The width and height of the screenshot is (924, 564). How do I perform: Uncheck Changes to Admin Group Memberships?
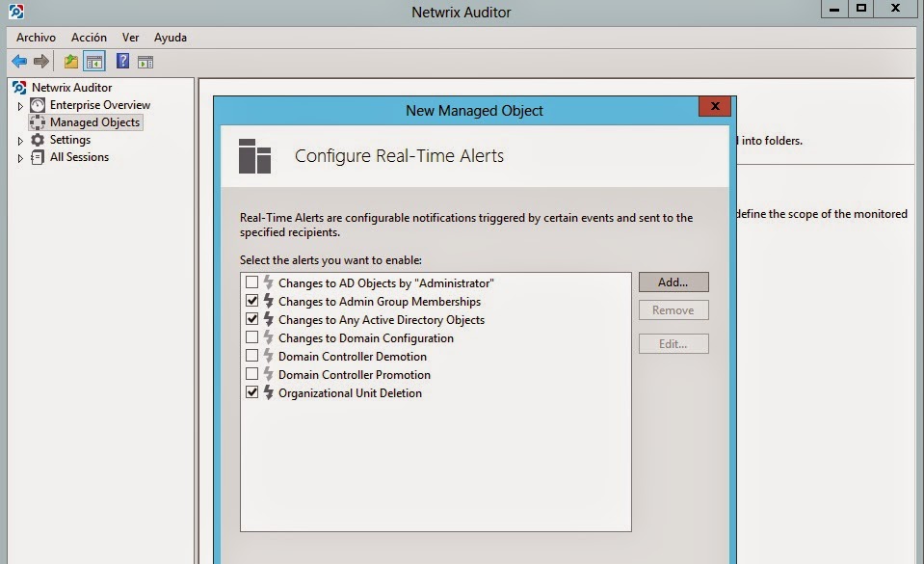coord(252,301)
